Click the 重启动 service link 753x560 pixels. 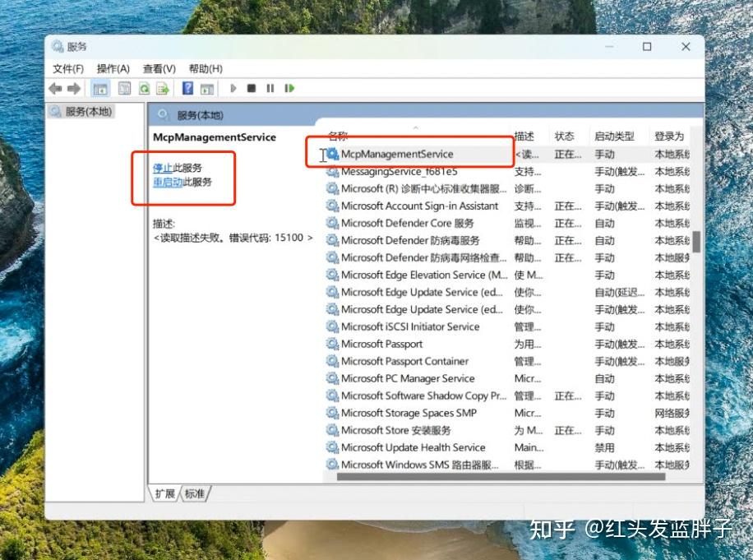[x=168, y=182]
